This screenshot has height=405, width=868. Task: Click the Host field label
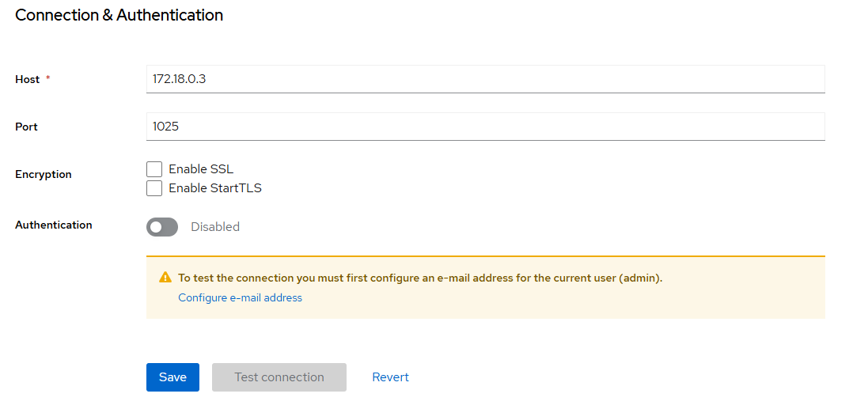[x=27, y=80]
